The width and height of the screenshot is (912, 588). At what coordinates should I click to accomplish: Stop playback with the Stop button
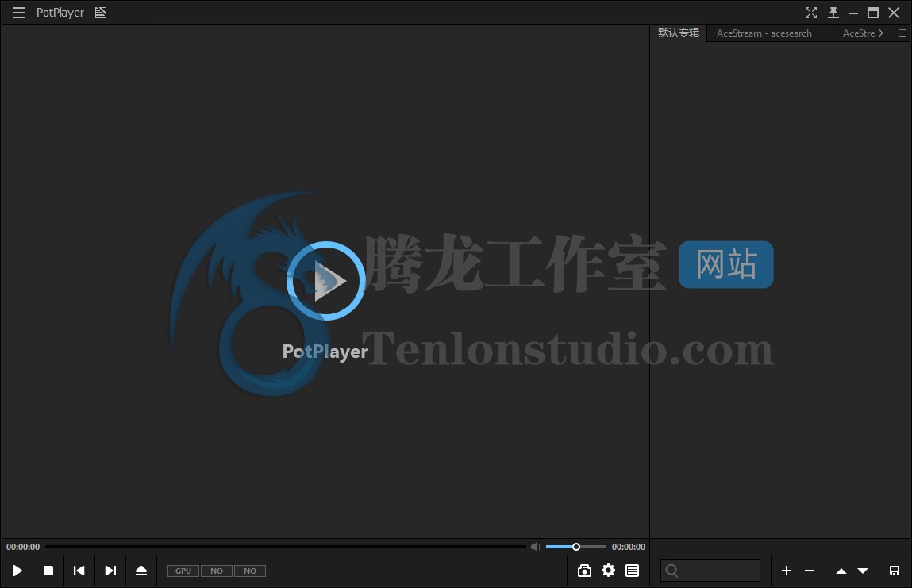(48, 571)
